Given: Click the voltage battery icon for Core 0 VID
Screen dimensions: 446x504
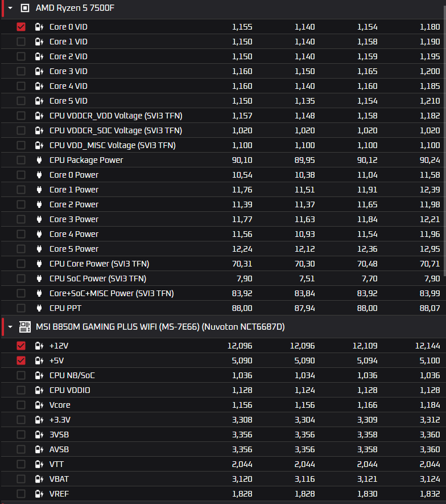Looking at the screenshot, I should pos(39,27).
